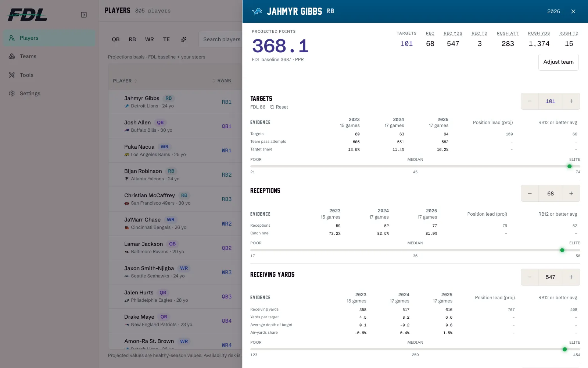
Task: Close the Jahmyr Gibbs detail panel
Action: (573, 11)
